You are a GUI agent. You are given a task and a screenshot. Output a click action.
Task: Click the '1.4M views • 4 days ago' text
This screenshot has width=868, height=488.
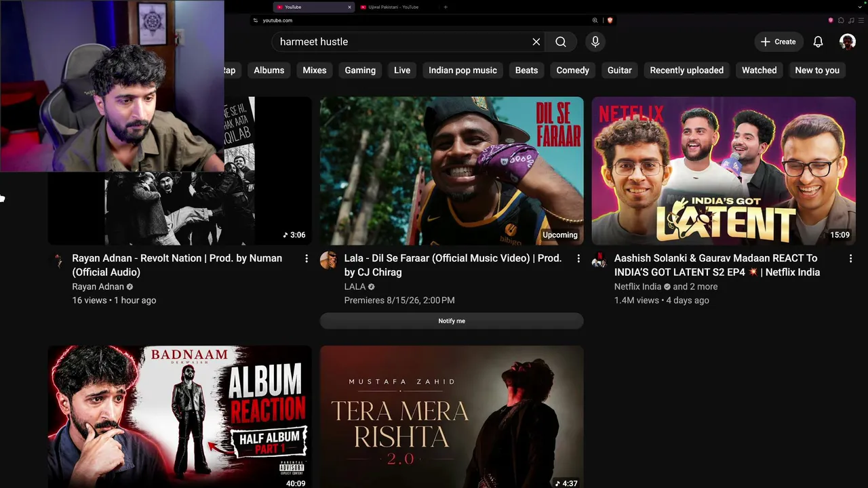click(662, 300)
